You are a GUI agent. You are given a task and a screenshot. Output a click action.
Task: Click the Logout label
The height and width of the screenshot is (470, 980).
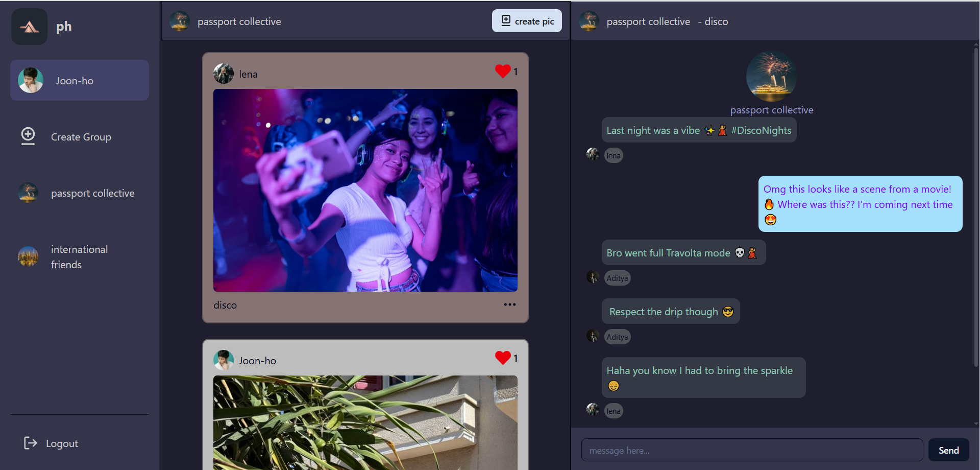point(62,443)
